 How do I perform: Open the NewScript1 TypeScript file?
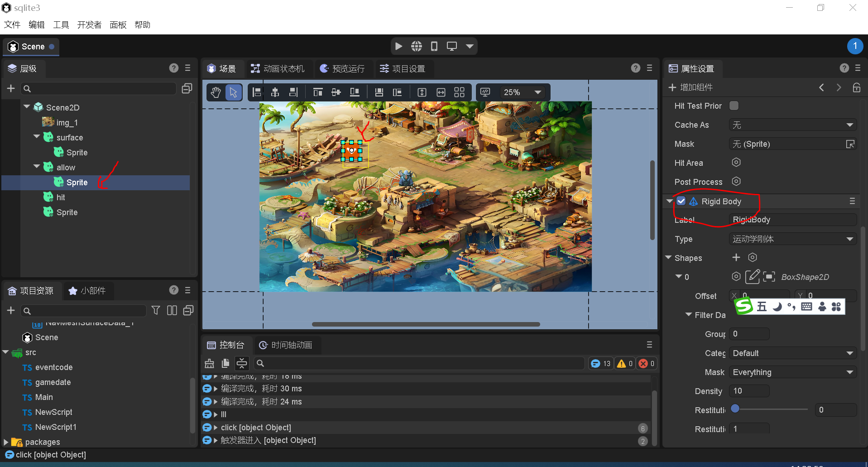pos(56,427)
